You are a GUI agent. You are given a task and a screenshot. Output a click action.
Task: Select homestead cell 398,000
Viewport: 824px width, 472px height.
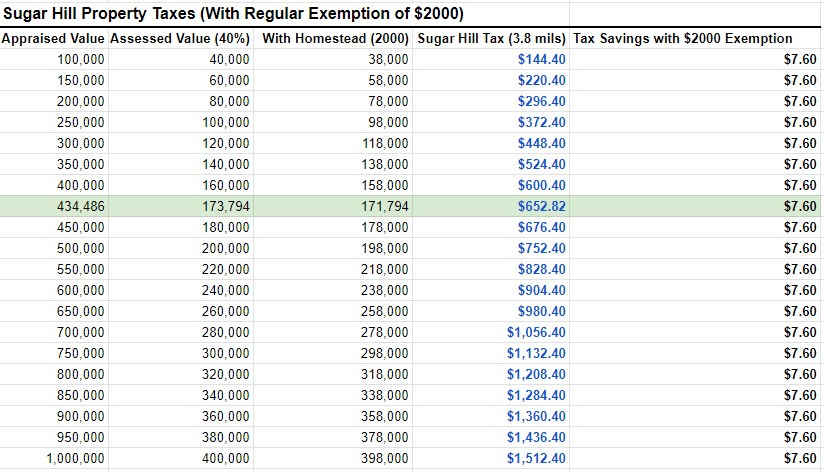[x=385, y=459]
